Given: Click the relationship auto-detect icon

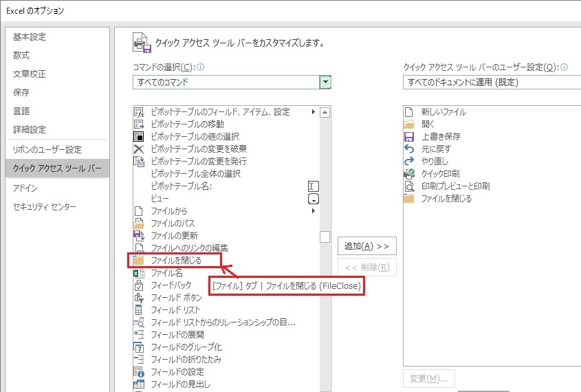Looking at the screenshot, I should tap(139, 323).
